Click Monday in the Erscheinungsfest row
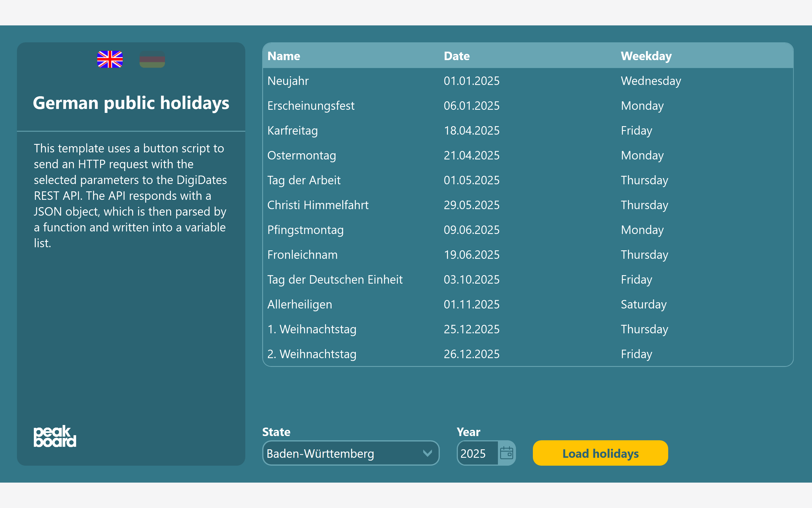This screenshot has height=508, width=812. (642, 106)
